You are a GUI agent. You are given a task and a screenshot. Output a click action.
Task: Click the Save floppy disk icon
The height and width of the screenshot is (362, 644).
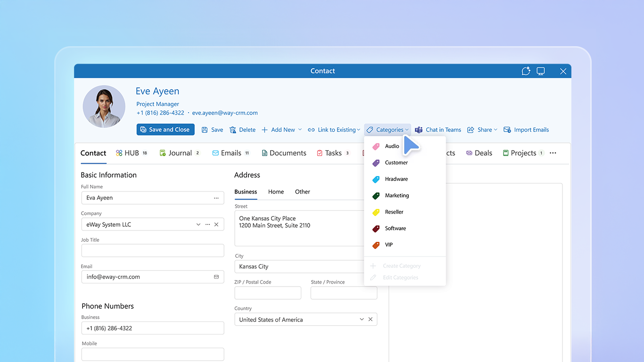(205, 130)
